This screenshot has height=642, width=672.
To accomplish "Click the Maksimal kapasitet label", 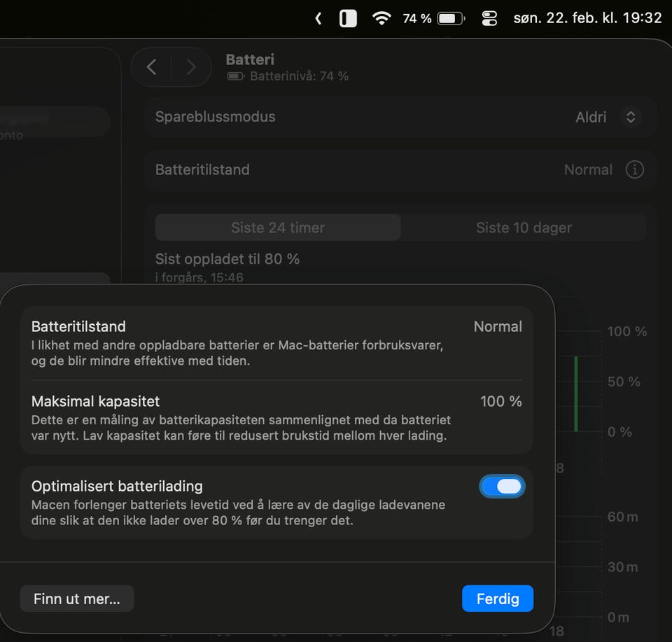I will tap(96, 402).
